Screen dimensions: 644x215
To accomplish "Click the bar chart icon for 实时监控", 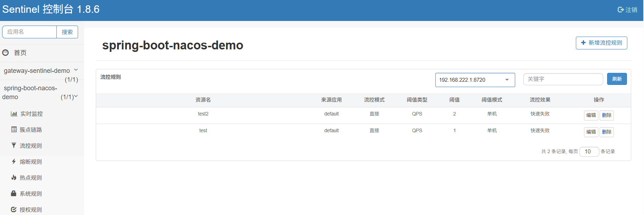I will point(14,114).
